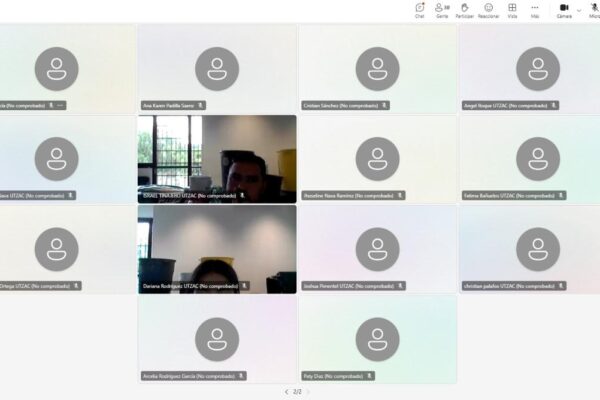
Task: Select ISRAEL TINAJERO UTZAC video tile
Action: pos(217,159)
